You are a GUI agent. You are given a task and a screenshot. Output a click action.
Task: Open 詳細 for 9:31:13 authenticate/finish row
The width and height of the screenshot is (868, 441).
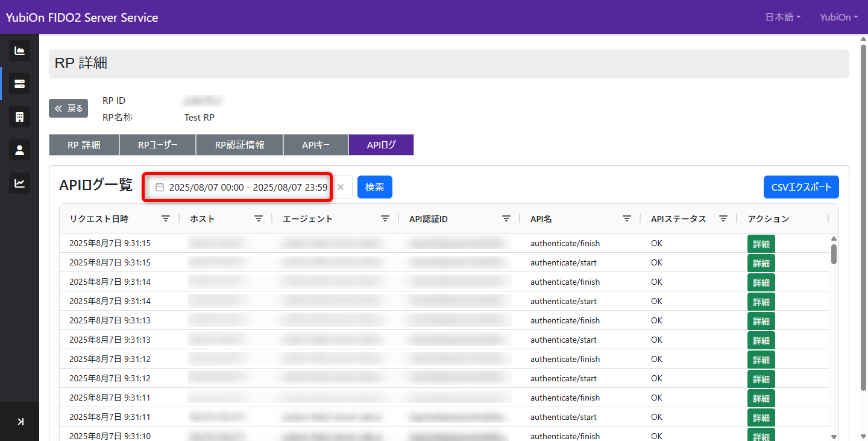(x=761, y=321)
